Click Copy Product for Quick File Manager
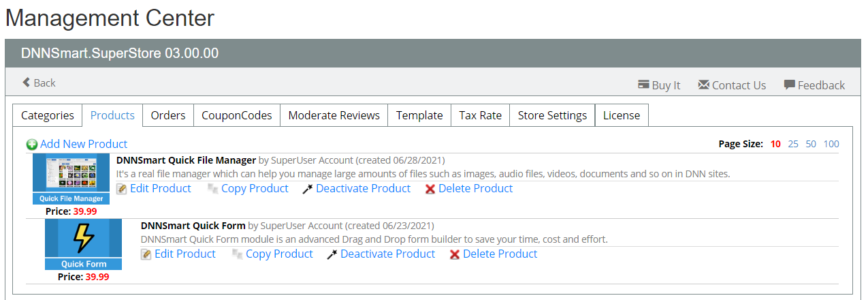Image resolution: width=868 pixels, height=300 pixels. [255, 188]
